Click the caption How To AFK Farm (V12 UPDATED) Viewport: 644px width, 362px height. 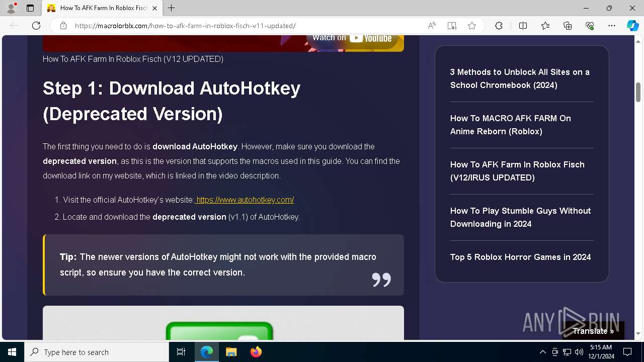133,59
